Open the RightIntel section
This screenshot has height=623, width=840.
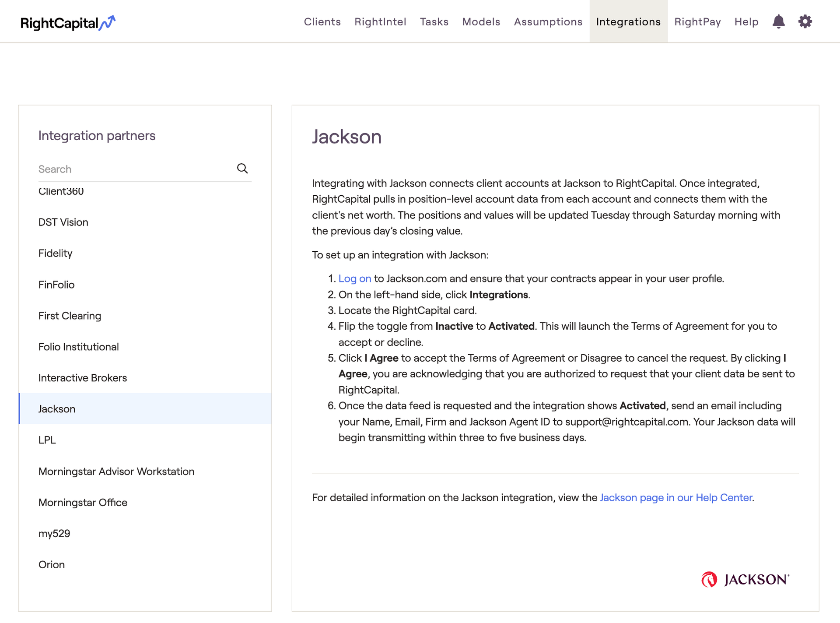coord(380,22)
